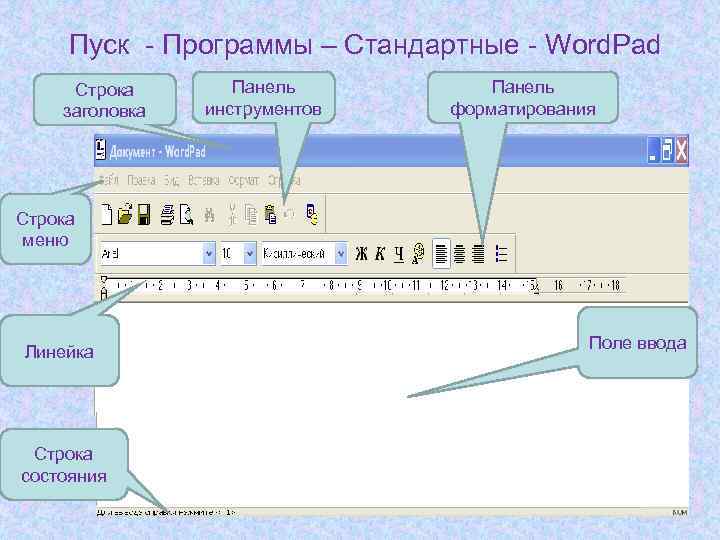Expand the font size 10 dropdown
This screenshot has width=720, height=540.
tap(250, 253)
